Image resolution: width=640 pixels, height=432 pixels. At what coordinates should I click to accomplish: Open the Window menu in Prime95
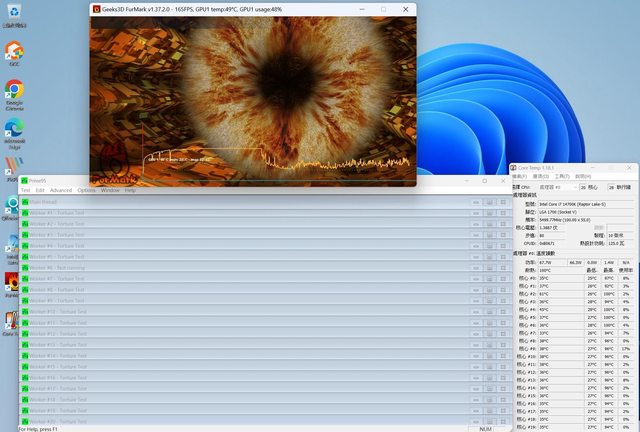tap(110, 190)
